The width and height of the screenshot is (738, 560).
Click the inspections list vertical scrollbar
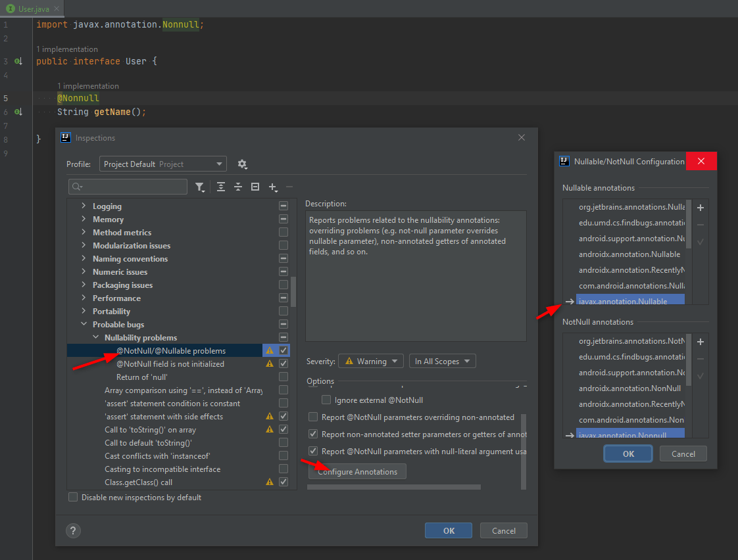pos(293,292)
